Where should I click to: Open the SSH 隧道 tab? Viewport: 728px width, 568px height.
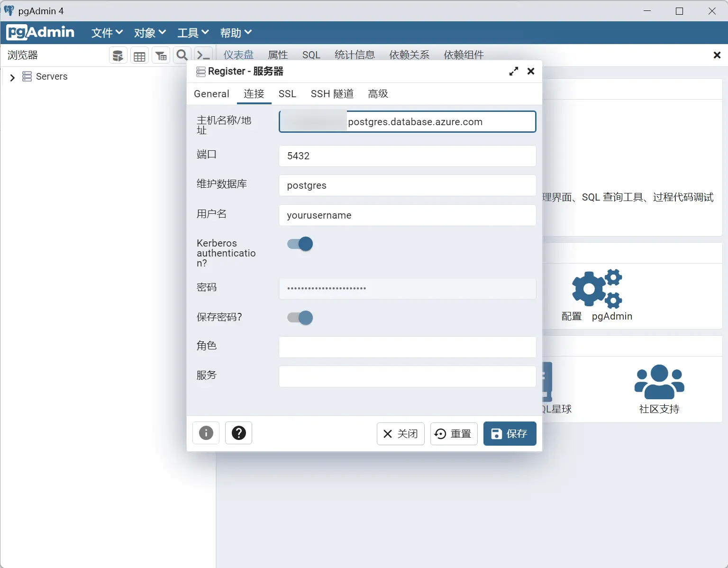tap(332, 94)
